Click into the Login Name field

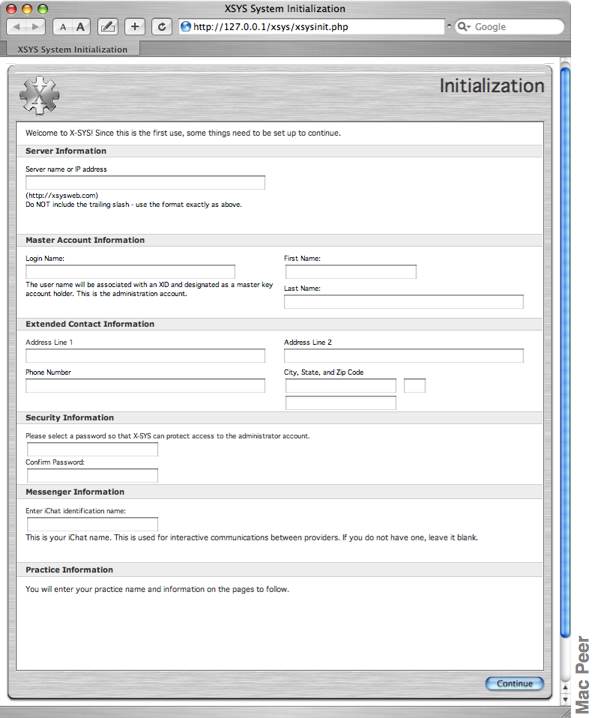[130, 272]
